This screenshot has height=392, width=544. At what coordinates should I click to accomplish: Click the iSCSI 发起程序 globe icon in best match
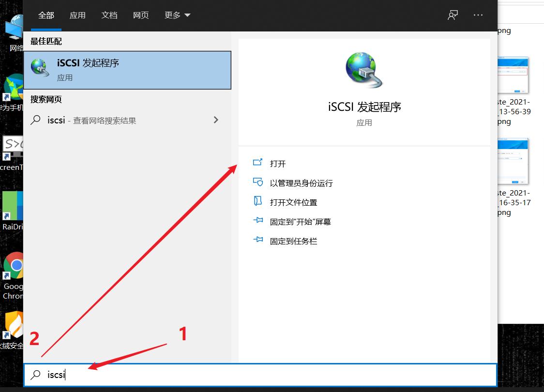point(40,68)
